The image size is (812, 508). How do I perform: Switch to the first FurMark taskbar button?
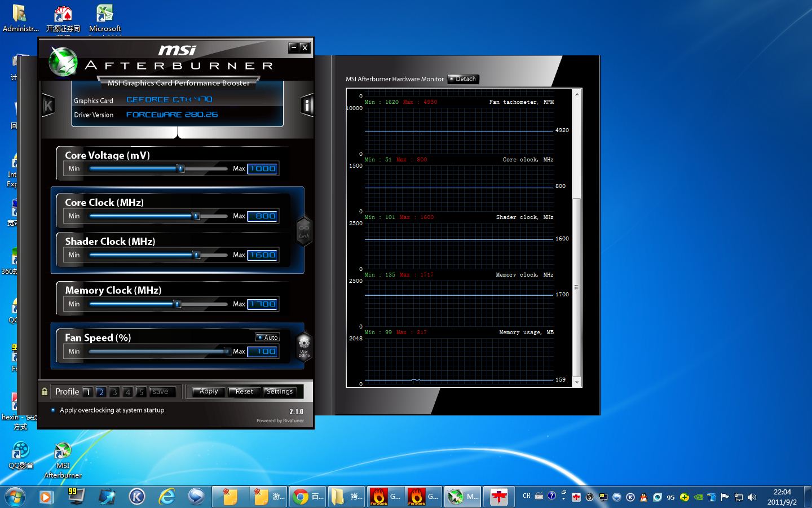385,497
